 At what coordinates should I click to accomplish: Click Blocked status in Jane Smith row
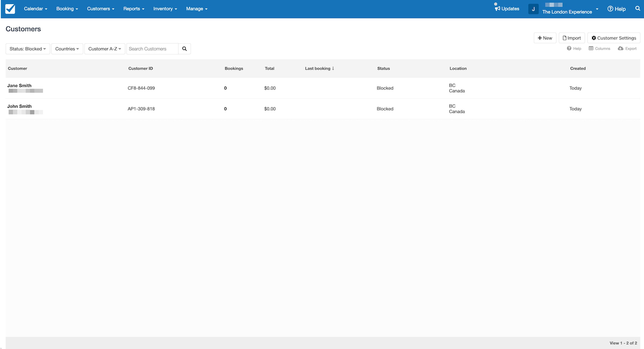(385, 88)
